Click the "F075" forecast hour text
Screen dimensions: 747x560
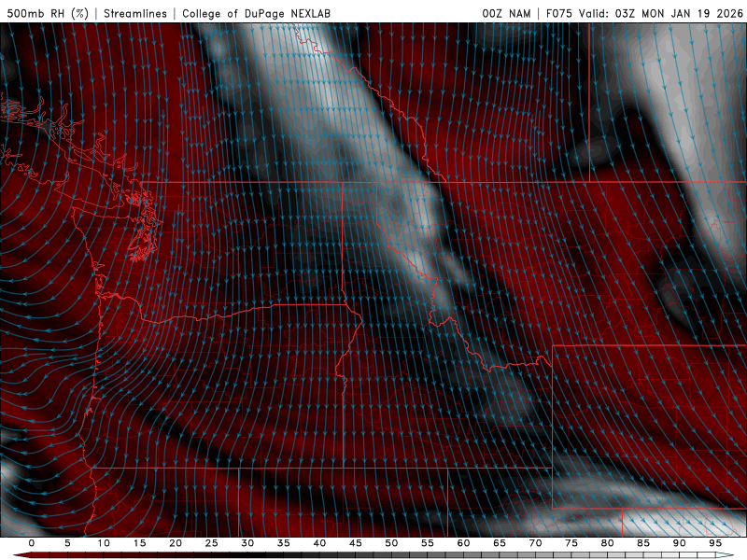[x=558, y=13]
